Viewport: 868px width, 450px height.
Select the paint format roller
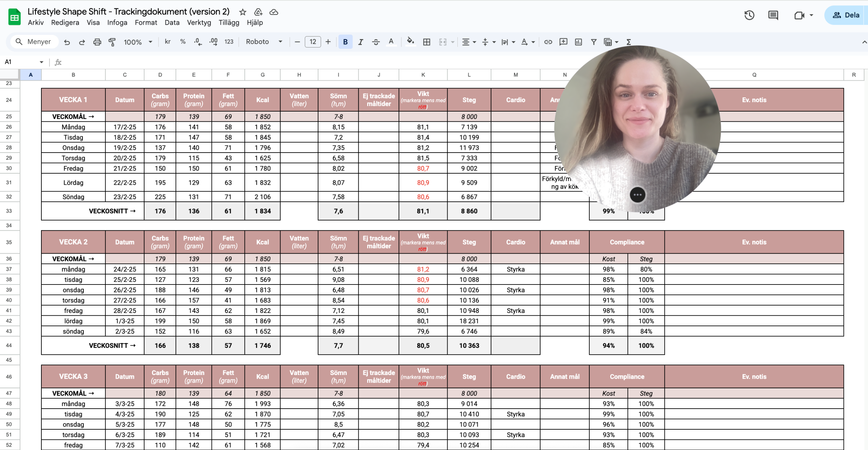112,42
